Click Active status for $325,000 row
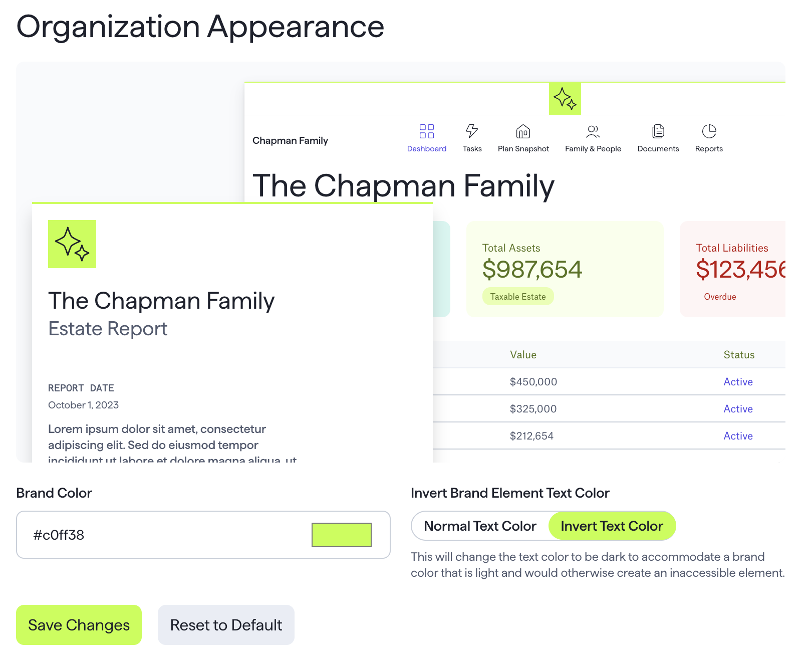The image size is (812, 656). (738, 409)
